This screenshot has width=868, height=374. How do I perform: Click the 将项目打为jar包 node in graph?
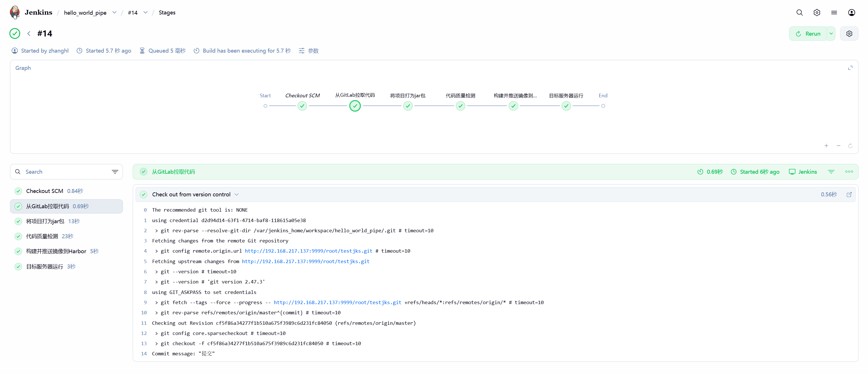point(408,106)
